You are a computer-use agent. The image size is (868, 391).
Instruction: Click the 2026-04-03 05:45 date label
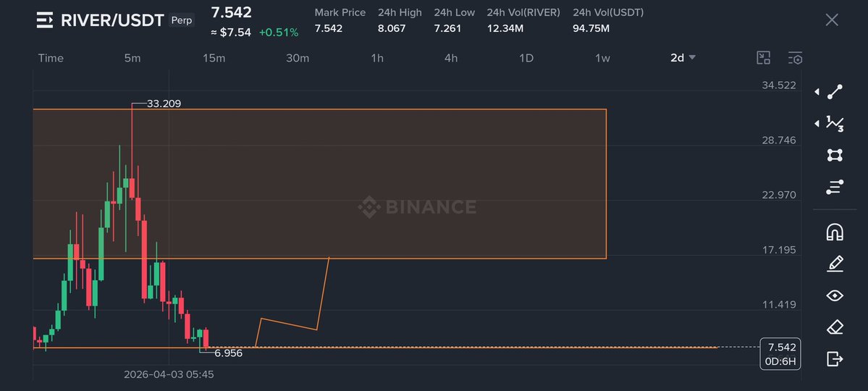coord(169,374)
